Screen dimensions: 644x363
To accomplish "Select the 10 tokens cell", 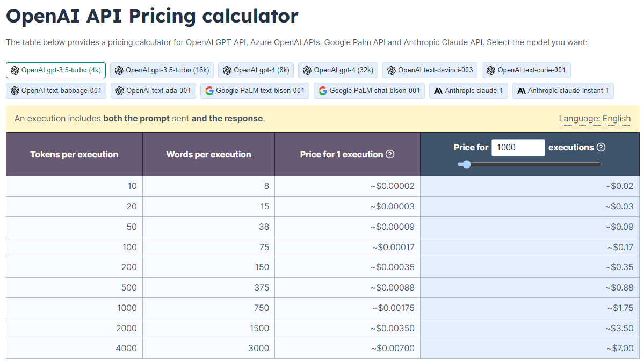I will click(74, 186).
